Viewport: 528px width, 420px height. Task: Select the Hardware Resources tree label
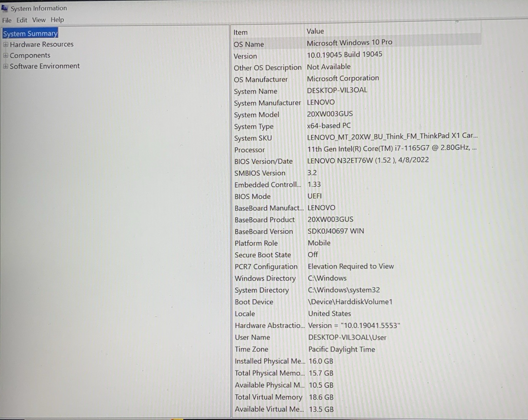pyautogui.click(x=42, y=44)
